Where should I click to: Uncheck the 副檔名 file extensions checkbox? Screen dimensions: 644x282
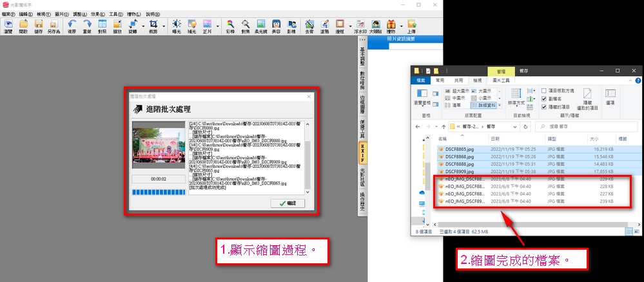tap(543, 99)
